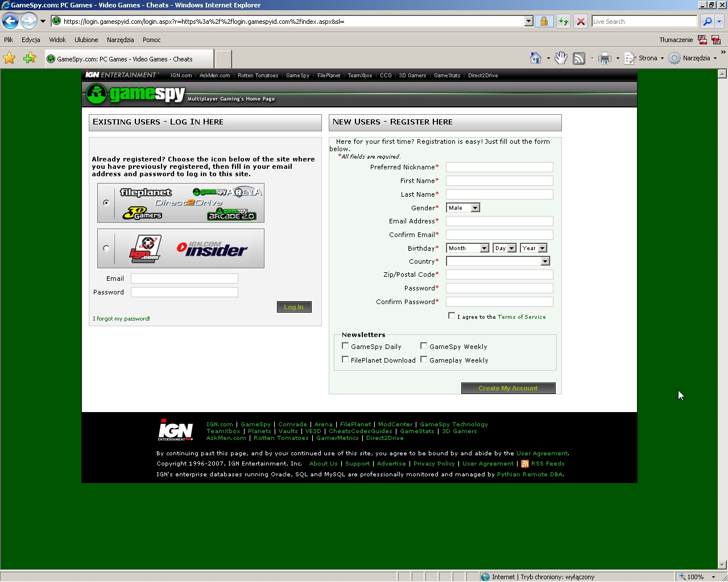Image resolution: width=728 pixels, height=582 pixels.
Task: Click the Zip/Postal Code input field
Action: [x=499, y=275]
